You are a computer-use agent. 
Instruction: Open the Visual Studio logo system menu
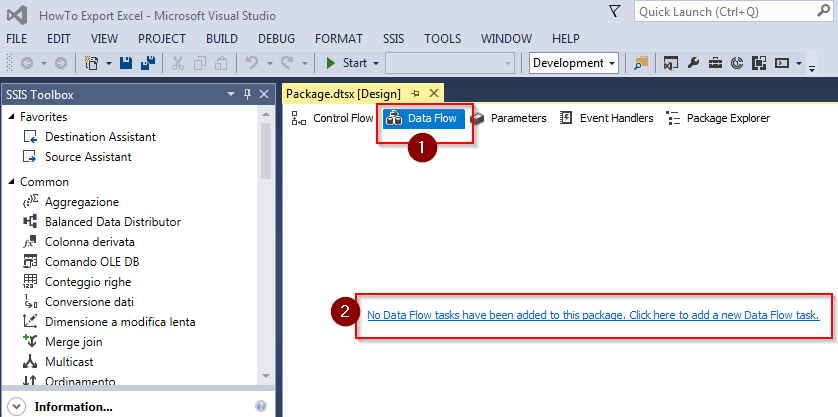17,16
